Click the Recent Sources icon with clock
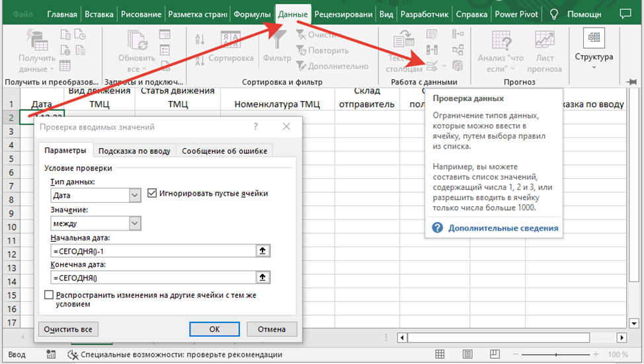 (x=80, y=34)
